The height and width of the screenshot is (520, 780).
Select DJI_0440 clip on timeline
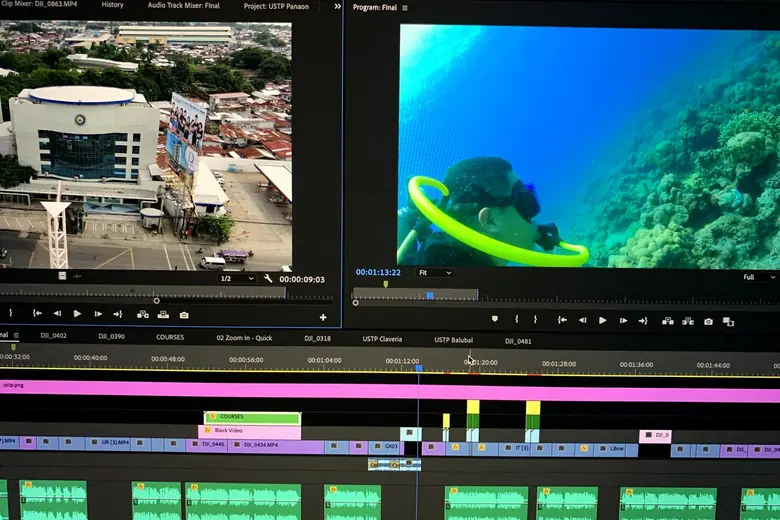(x=207, y=445)
